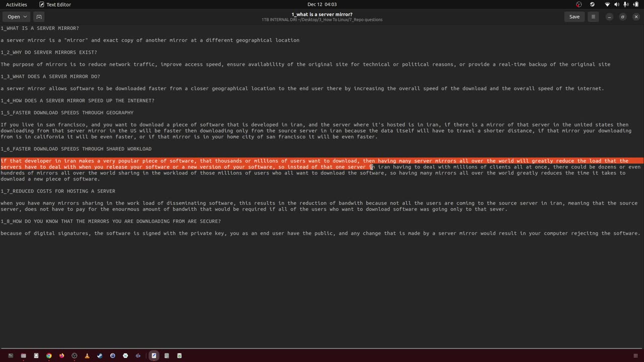
Task: Open the Trash icon in the dock
Action: pyautogui.click(x=179, y=355)
